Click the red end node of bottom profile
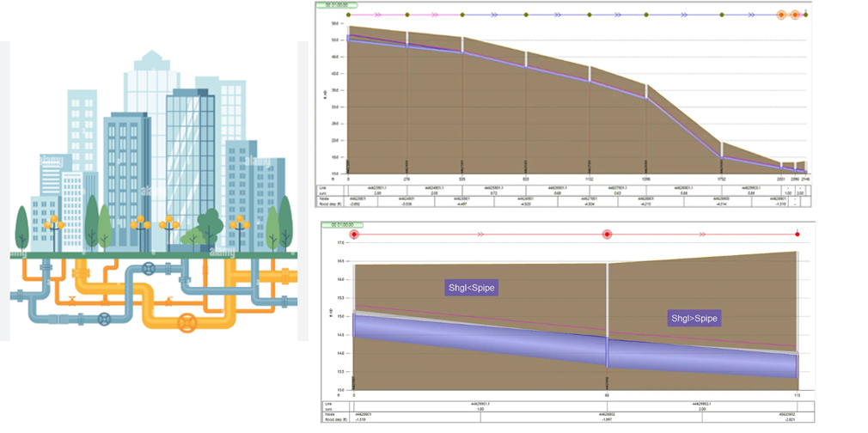The height and width of the screenshot is (433, 868). pyautogui.click(x=798, y=234)
